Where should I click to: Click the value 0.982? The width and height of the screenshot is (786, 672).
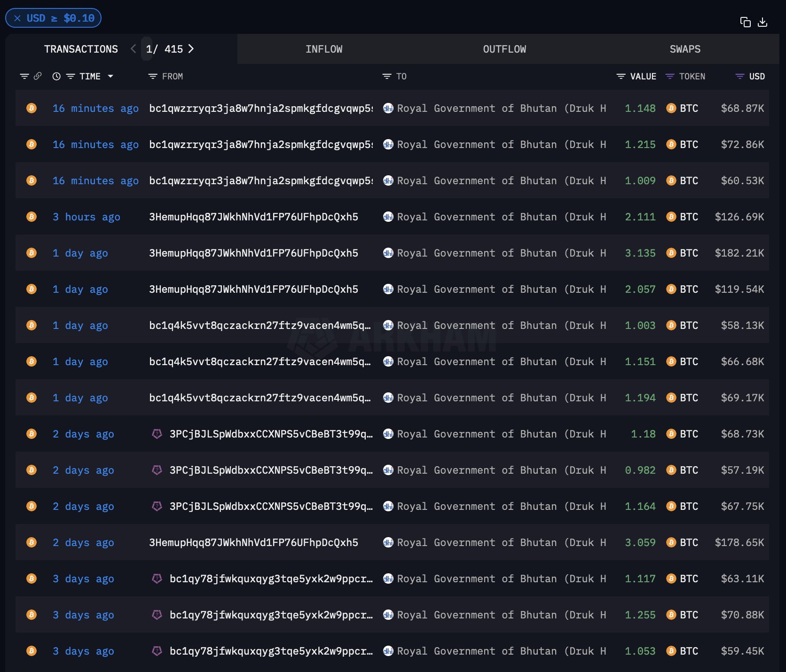[640, 470]
